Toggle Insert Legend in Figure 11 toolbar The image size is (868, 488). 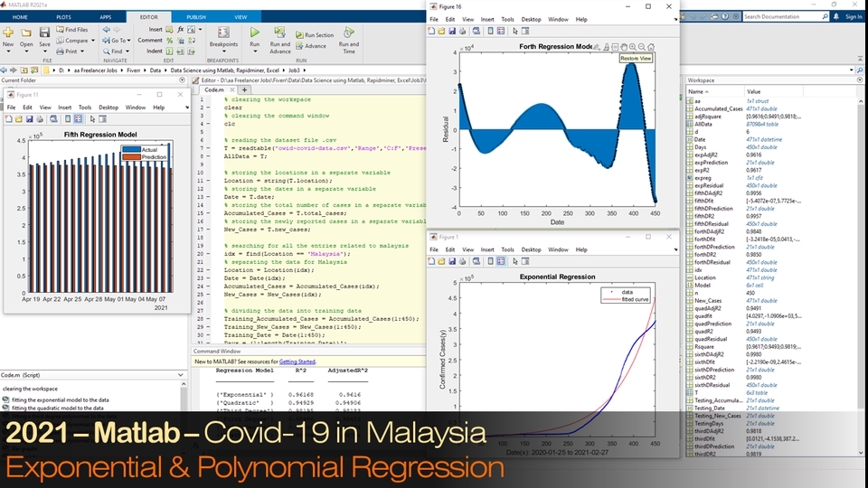78,119
